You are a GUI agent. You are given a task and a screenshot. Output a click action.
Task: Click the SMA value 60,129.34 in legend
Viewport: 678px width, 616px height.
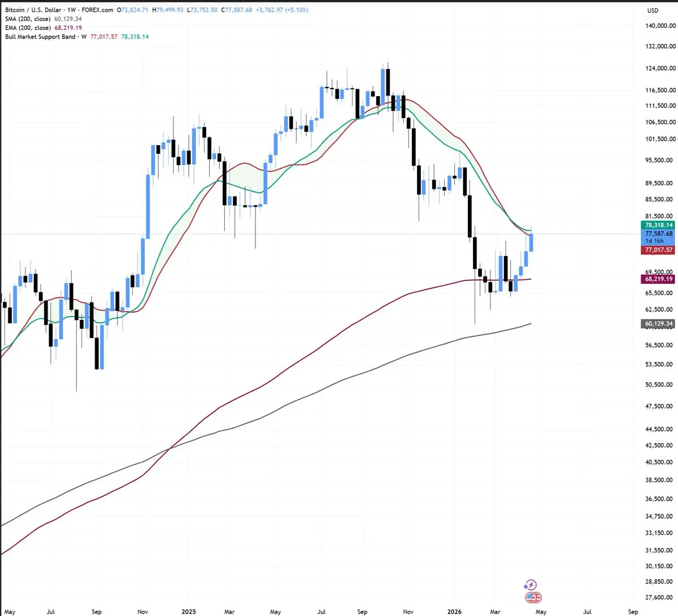(x=67, y=19)
